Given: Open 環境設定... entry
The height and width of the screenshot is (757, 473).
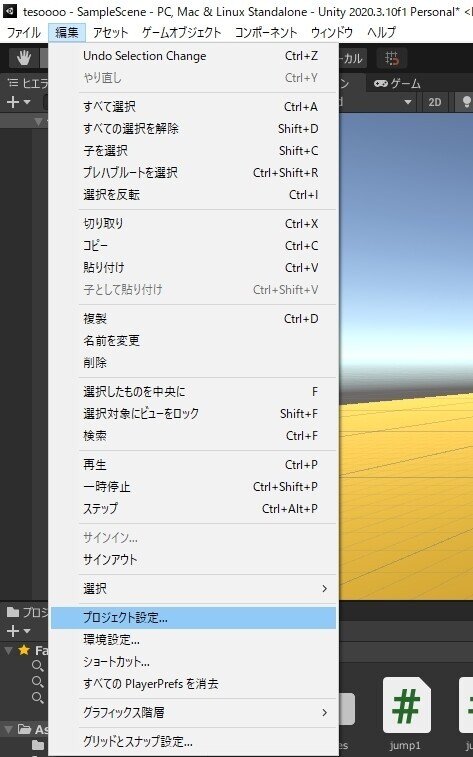Looking at the screenshot, I should (193, 640).
